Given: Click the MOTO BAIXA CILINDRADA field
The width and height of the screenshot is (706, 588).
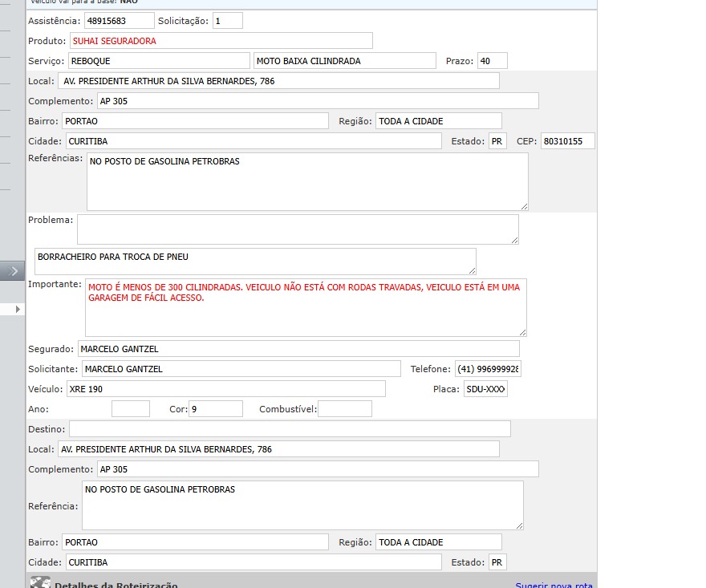Looking at the screenshot, I should point(345,61).
